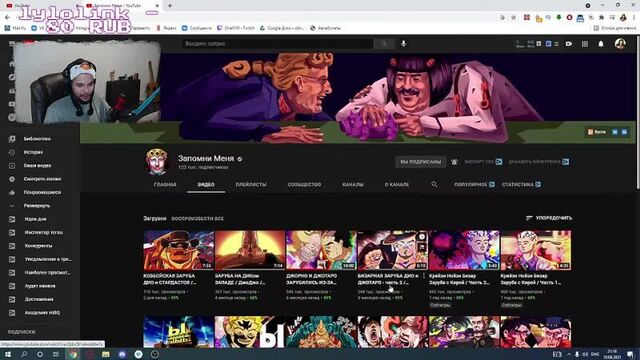Click the blue vidIQ icon in header
Screen dimensions: 640x360
[548, 44]
